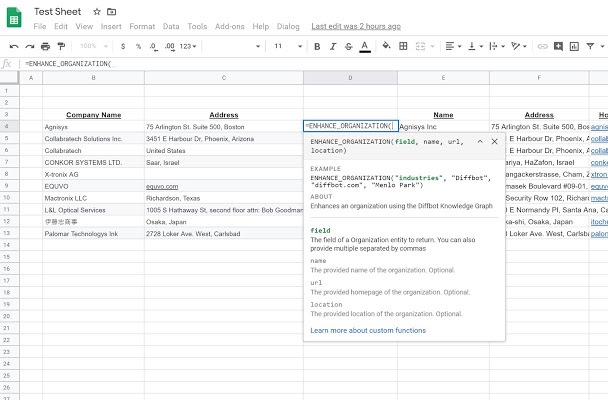Click the Merge cells icon
Viewport: 608px width, 400px height.
coord(420,46)
